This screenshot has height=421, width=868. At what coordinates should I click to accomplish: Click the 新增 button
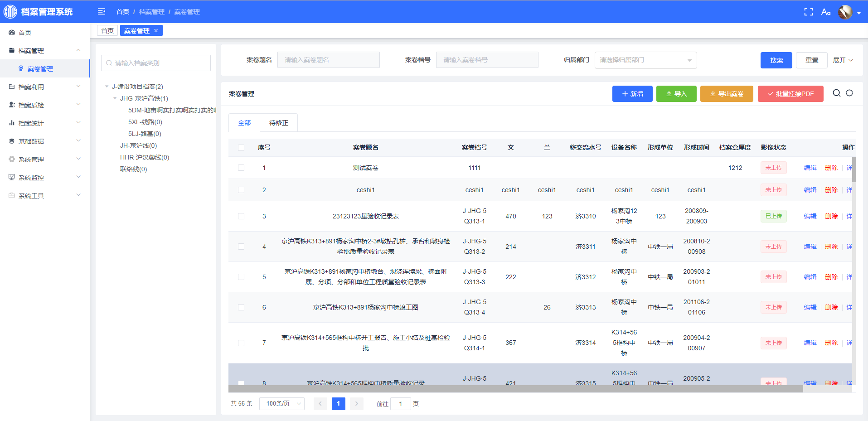pos(632,94)
